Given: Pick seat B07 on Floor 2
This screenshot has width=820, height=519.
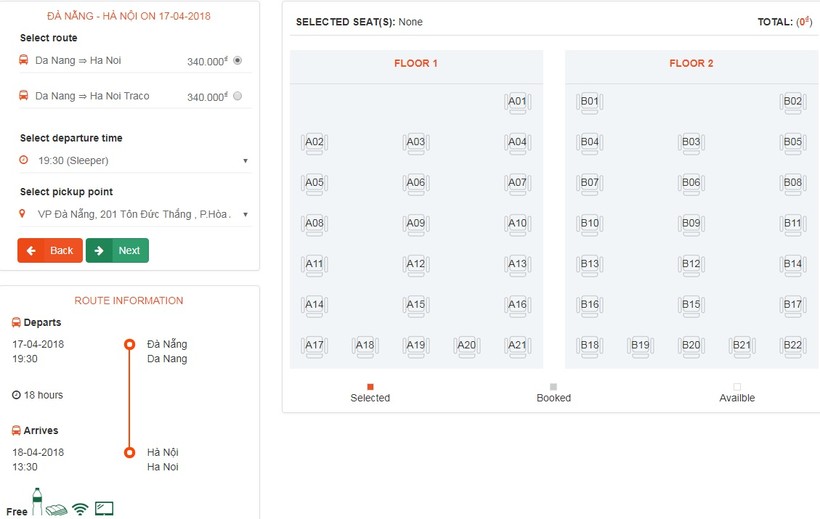Looking at the screenshot, I should [x=589, y=183].
